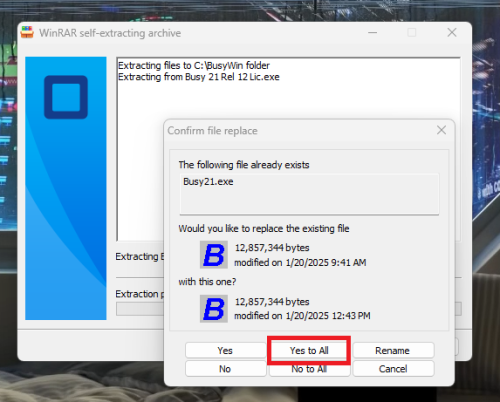This screenshot has height=402, width=500.
Task: Click new file's blue B icon
Action: click(x=214, y=309)
